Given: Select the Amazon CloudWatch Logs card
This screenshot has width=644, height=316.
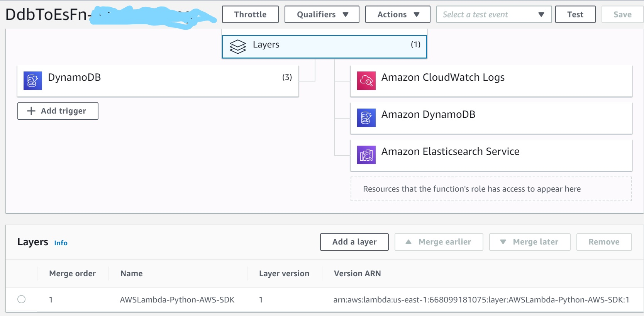Looking at the screenshot, I should coord(491,81).
